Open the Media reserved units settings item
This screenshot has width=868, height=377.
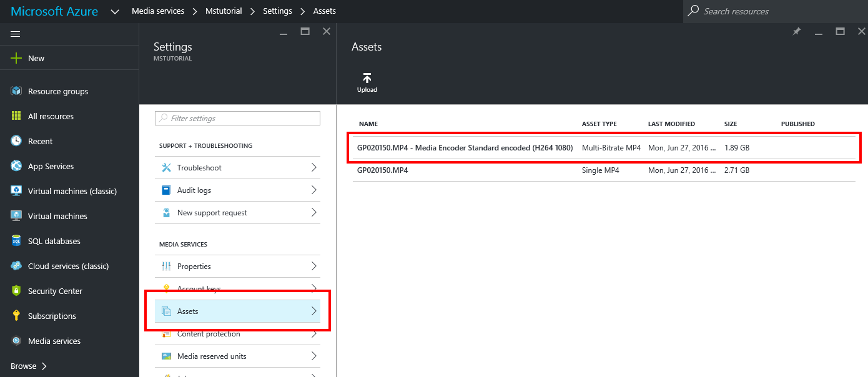[x=237, y=356]
